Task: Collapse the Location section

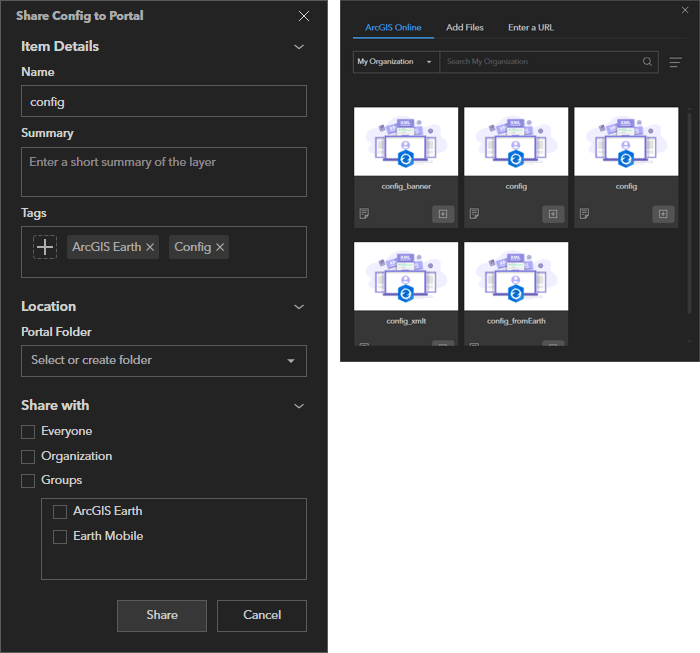Action: [299, 307]
